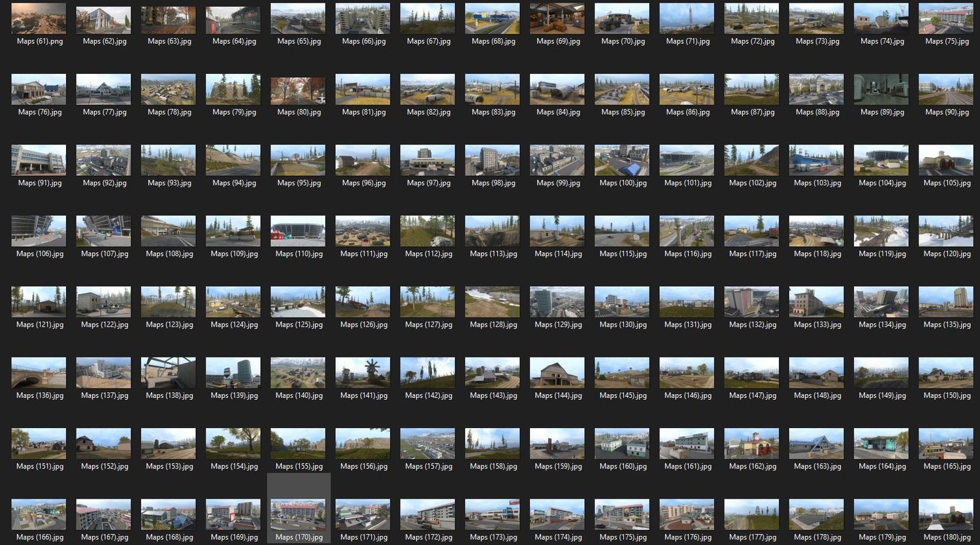Select the Maps (166).jpg thumbnail

click(x=39, y=515)
